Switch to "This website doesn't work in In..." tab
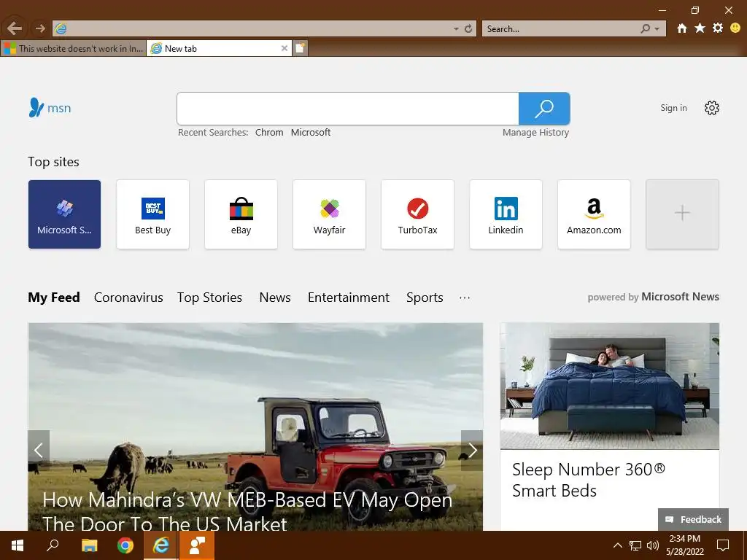 (74, 48)
